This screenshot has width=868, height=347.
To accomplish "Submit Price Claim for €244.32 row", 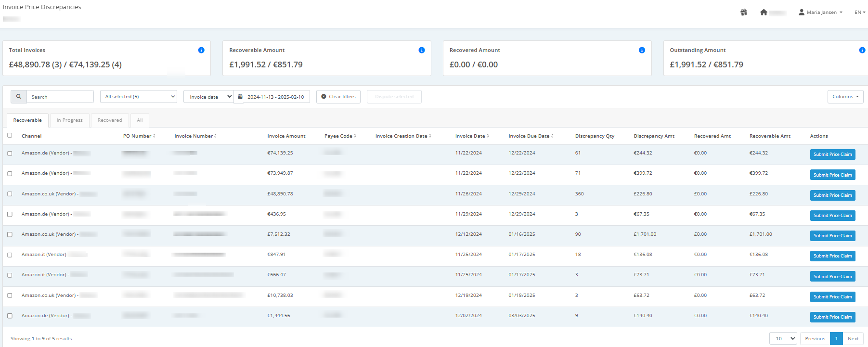I will click(x=832, y=154).
